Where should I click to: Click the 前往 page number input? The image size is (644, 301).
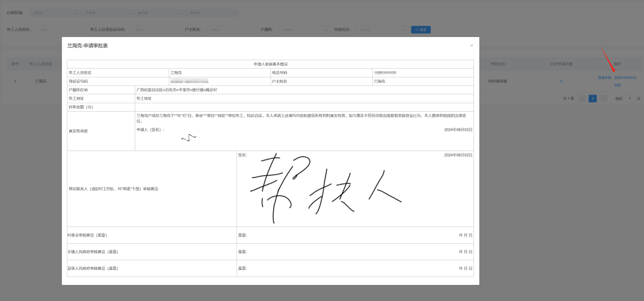pos(628,99)
